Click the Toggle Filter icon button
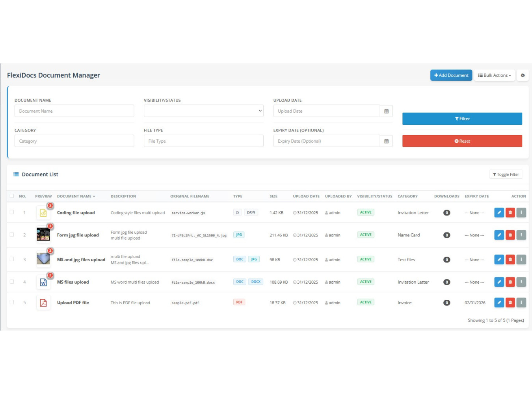Screen dimensions: 532x394 point(506,174)
